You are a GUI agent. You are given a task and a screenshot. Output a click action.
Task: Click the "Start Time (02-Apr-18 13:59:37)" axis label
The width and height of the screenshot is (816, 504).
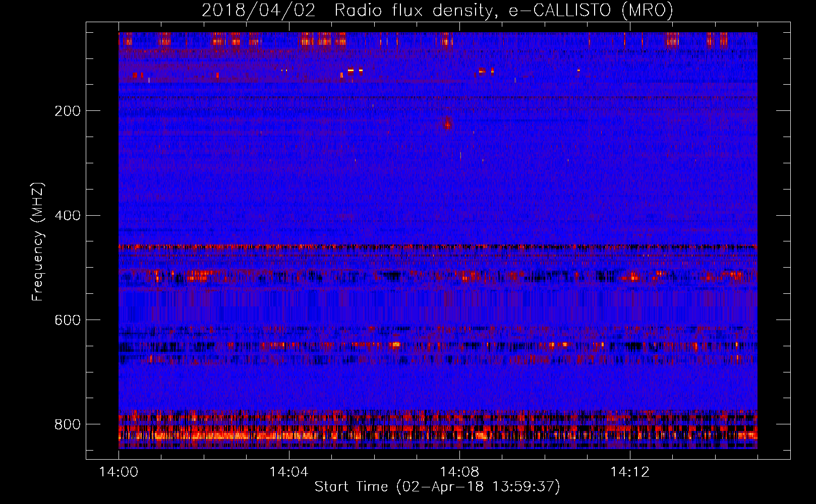click(437, 487)
